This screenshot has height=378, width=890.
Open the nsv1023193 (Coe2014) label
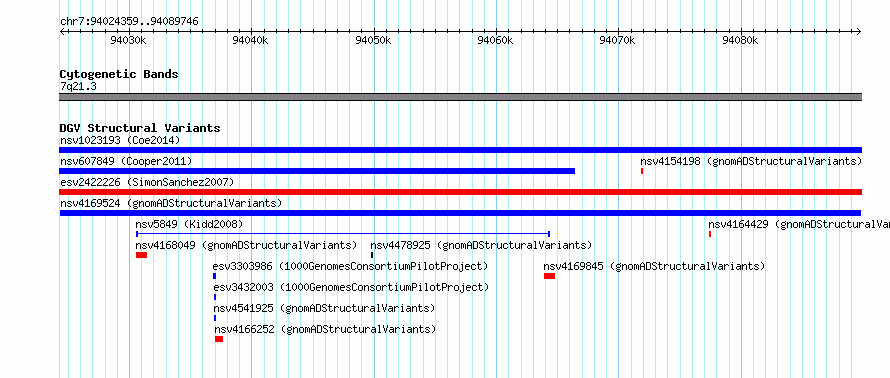point(119,140)
